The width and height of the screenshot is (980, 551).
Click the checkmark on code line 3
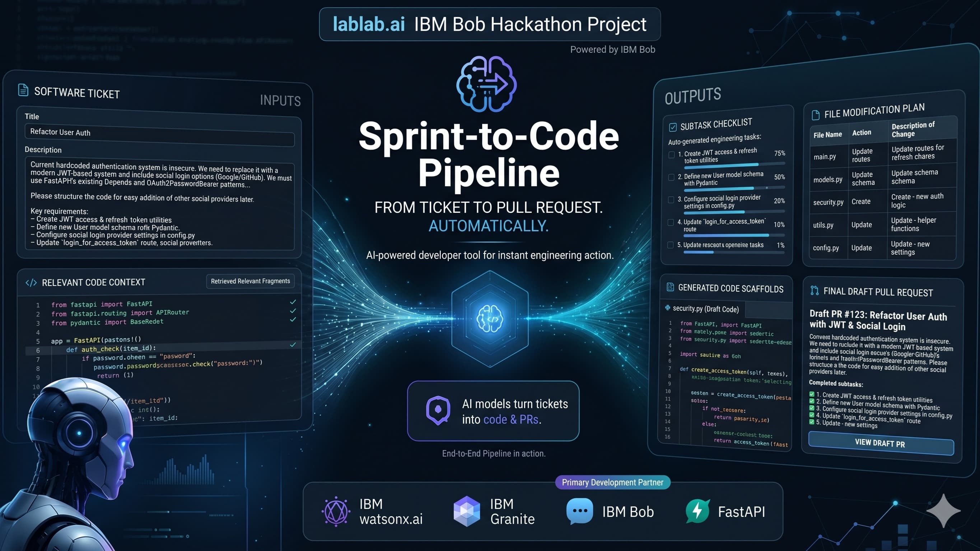293,319
